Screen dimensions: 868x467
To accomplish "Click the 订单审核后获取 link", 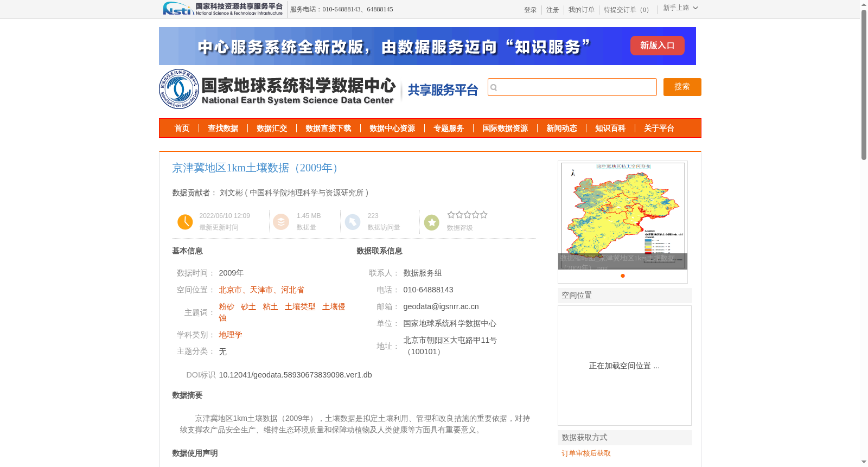I will coord(586,453).
